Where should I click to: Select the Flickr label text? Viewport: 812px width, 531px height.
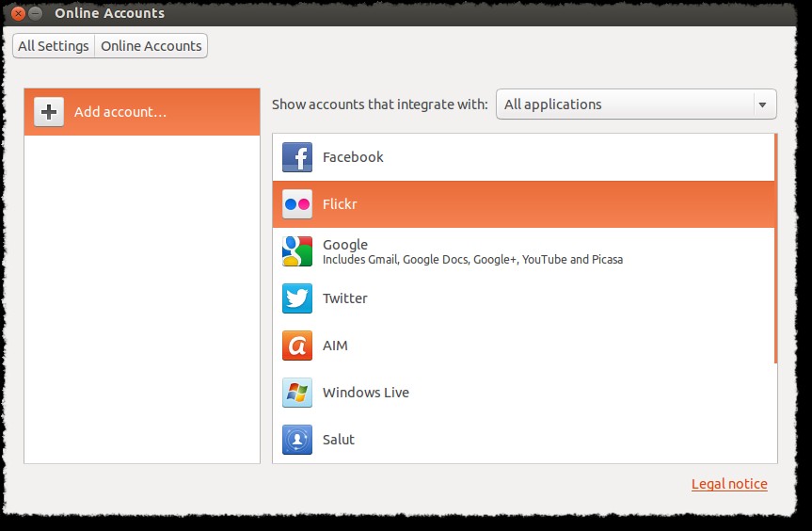coord(340,204)
